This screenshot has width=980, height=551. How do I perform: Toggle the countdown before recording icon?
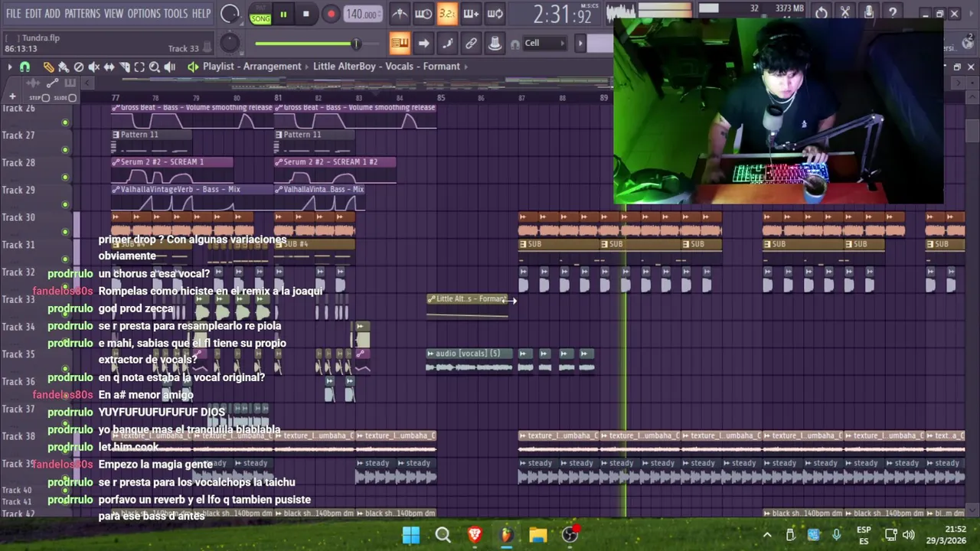tap(447, 14)
